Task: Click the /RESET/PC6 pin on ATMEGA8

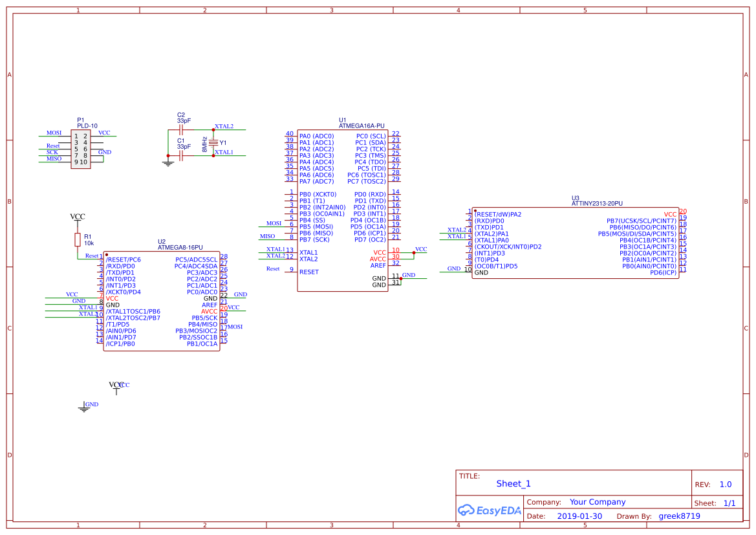Action: pyautogui.click(x=123, y=259)
